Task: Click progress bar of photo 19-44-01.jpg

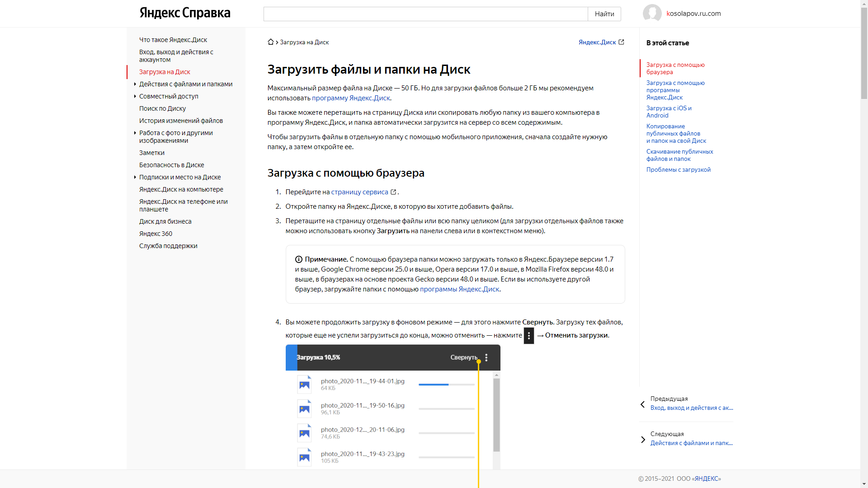Action: coord(447,385)
